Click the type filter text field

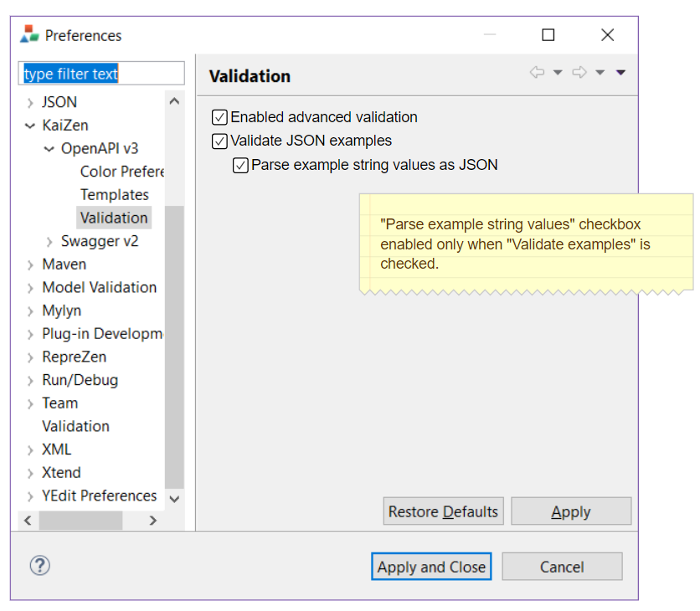coord(100,74)
